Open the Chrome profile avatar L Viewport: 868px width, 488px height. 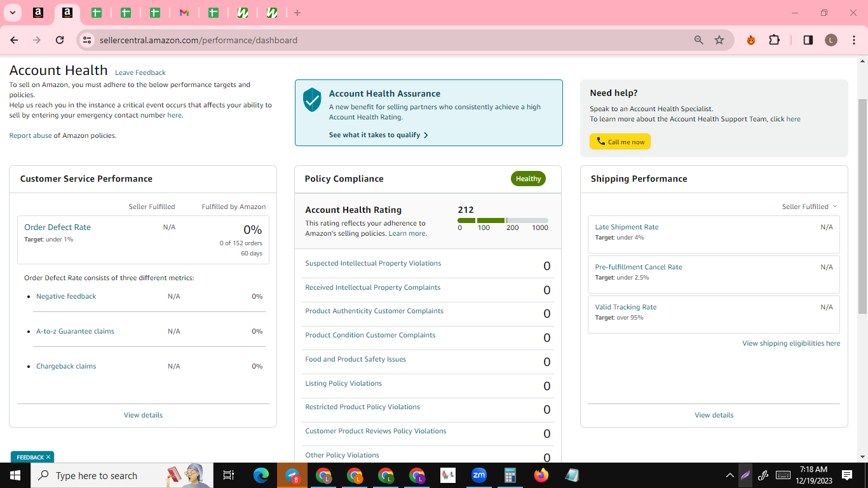coord(831,40)
